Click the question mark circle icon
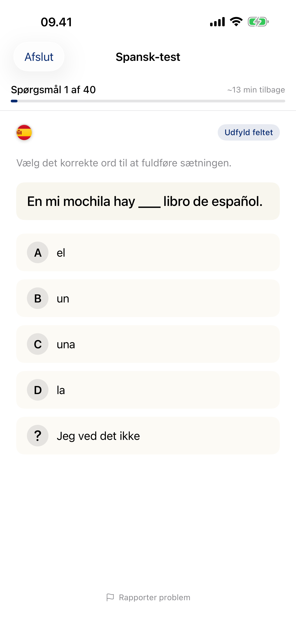The image size is (296, 644). tap(37, 435)
